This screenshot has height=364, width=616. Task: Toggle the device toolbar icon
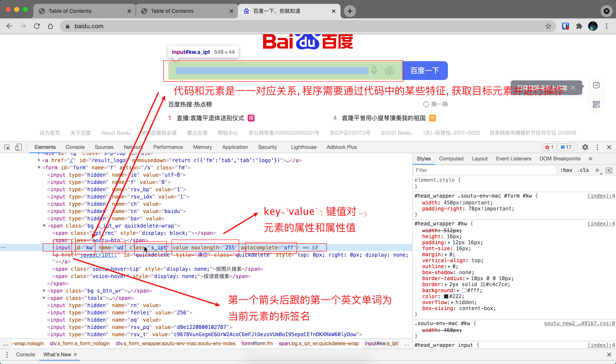(x=18, y=147)
